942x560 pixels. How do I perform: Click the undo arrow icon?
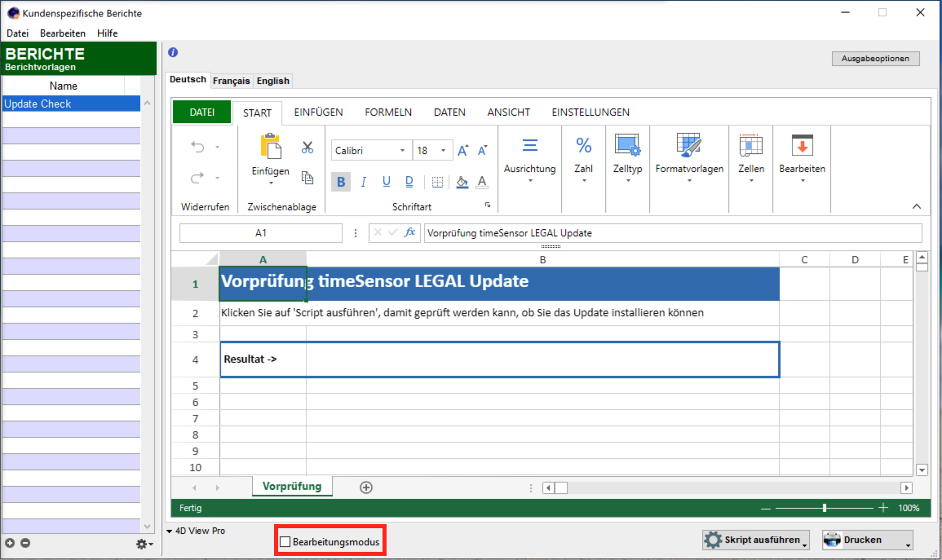click(197, 147)
